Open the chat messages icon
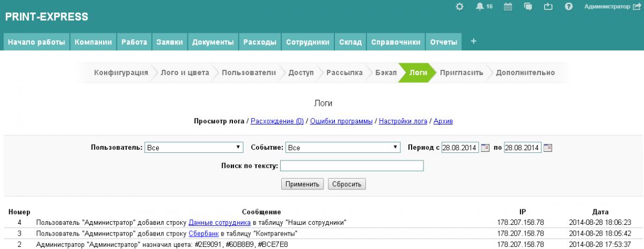The height and width of the screenshot is (249, 644). (528, 7)
